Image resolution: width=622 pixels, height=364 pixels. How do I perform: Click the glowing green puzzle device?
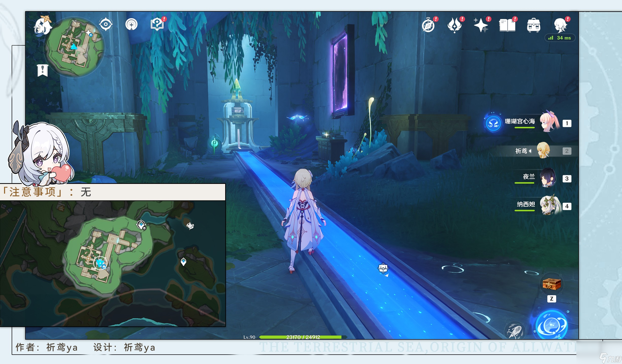click(x=214, y=144)
